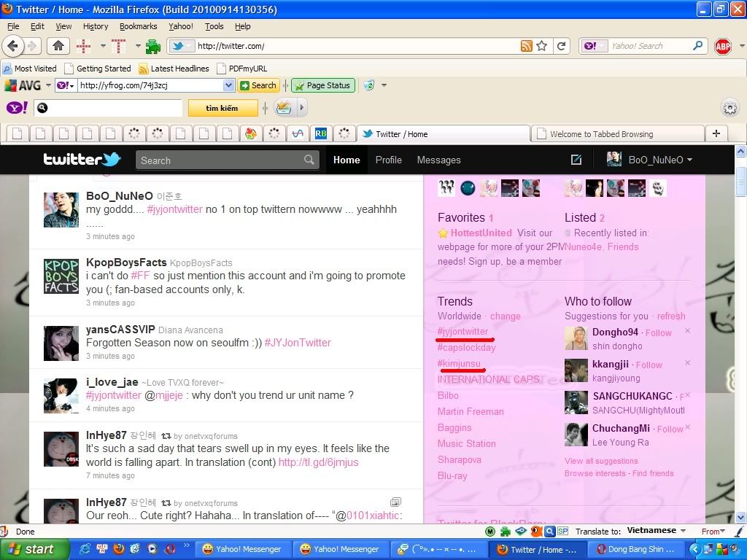Compose a new tweet icon
This screenshot has width=747, height=560.
click(576, 160)
